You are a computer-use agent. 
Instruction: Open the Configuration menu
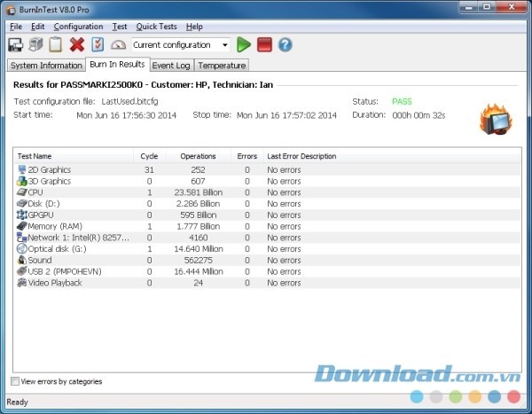[78, 27]
